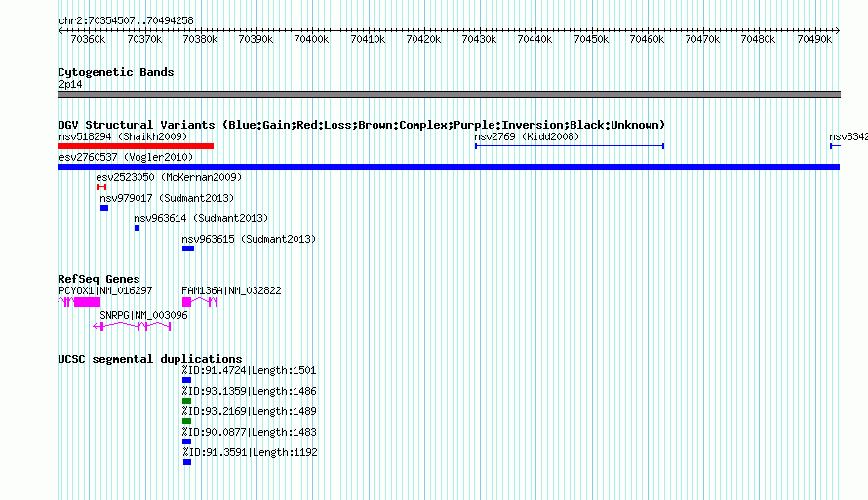The width and height of the screenshot is (868, 500).
Task: Open PCYOX1|NM_016297 gene label
Action: click(105, 290)
